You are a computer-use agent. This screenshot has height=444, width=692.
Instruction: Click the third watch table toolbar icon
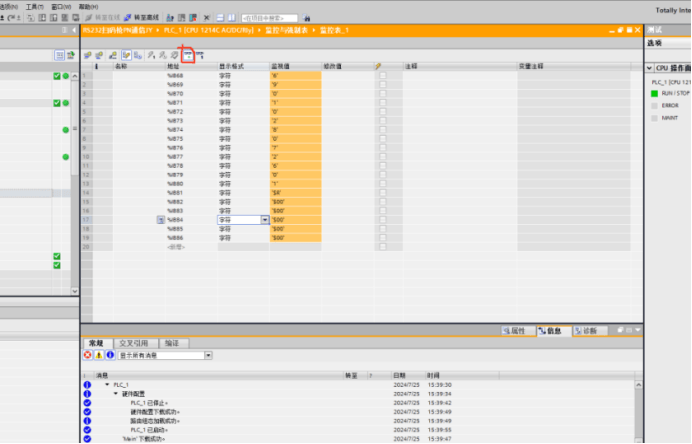point(113,55)
